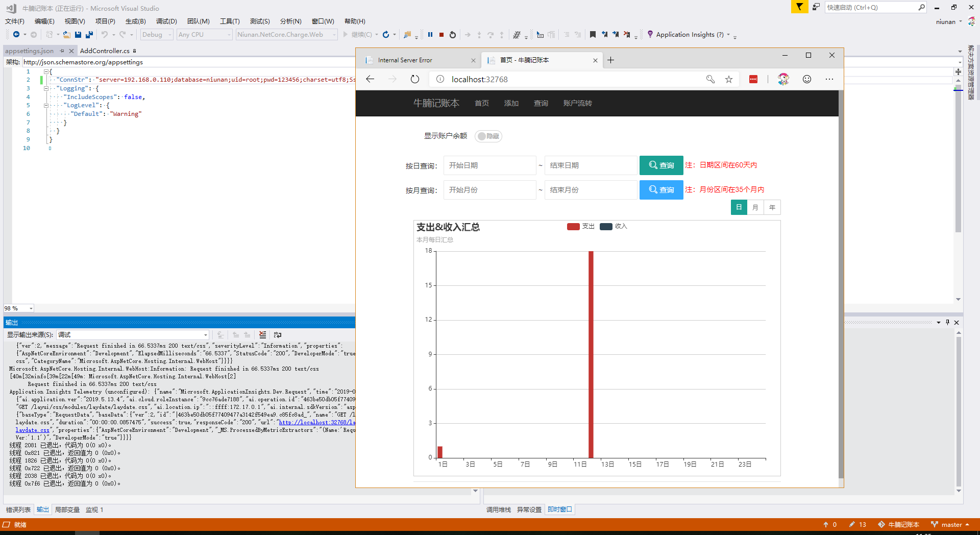Toggle the 收入 legend series
Image resolution: width=980 pixels, height=535 pixels.
[x=614, y=226]
